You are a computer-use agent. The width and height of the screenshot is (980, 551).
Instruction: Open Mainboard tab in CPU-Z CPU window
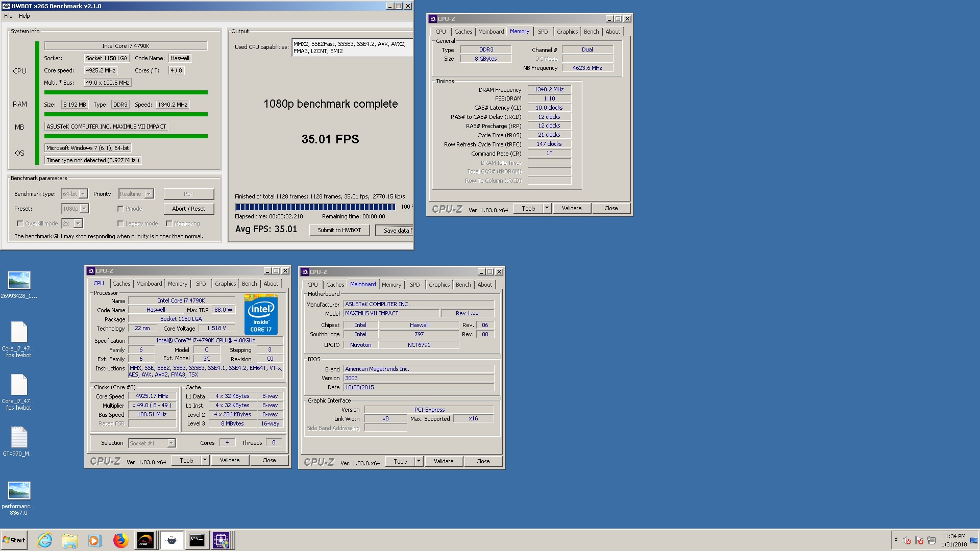[x=149, y=284]
